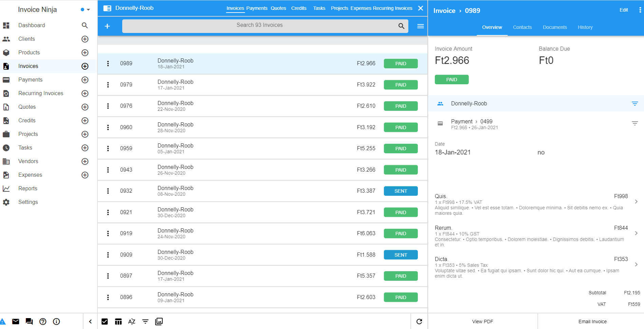Create a new invoice from sidebar plus
The image size is (644, 329).
(85, 66)
